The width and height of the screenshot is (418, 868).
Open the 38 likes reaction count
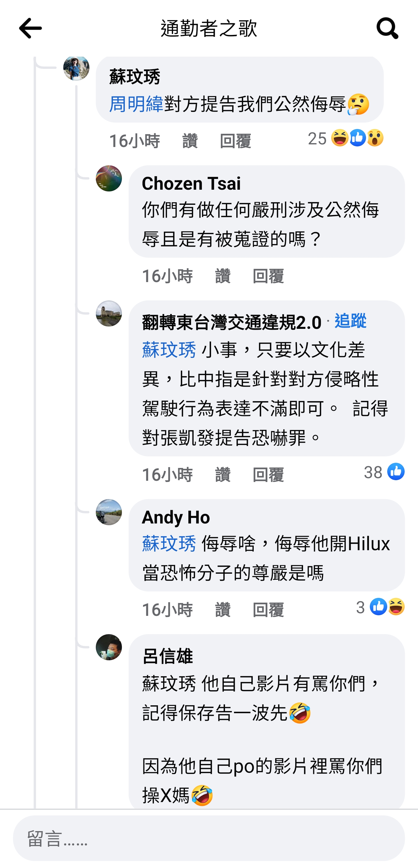384,472
